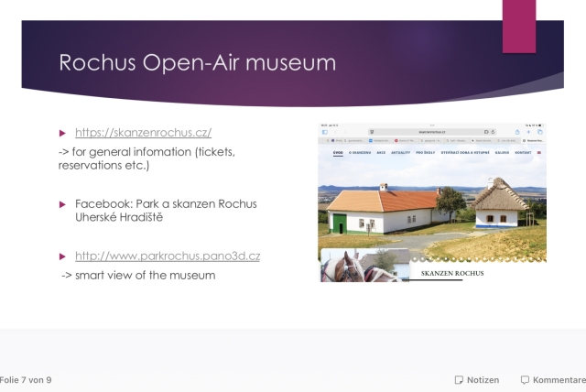Select the ÚVOD menu item
586x392 pixels.
pyautogui.click(x=338, y=154)
